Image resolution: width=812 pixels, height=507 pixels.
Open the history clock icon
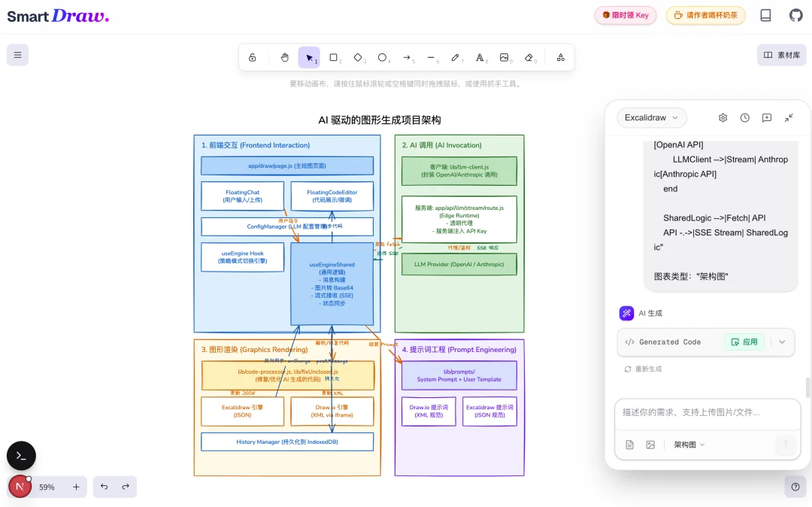[744, 118]
